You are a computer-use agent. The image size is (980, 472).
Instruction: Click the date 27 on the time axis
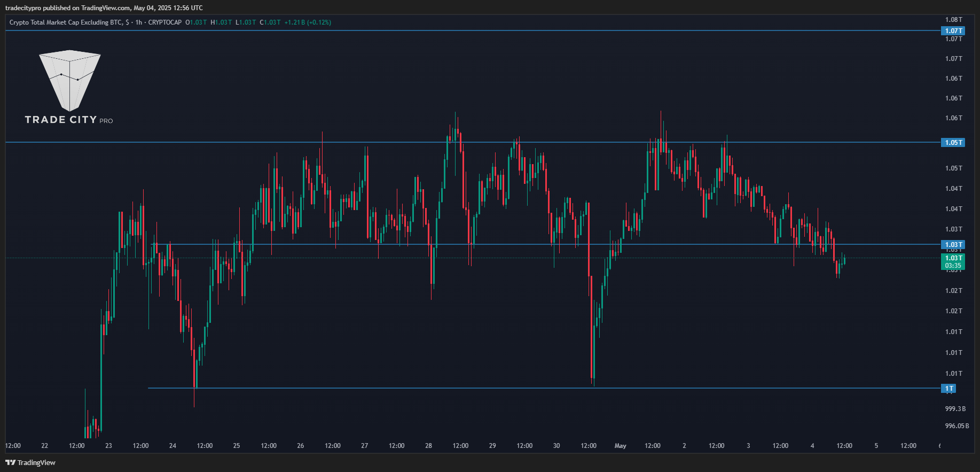(x=365, y=446)
